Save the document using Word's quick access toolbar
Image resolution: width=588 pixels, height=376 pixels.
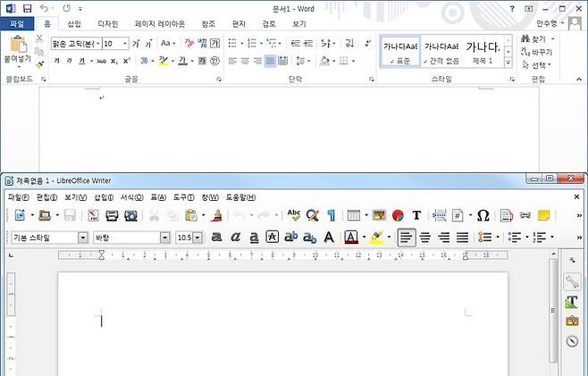click(27, 8)
